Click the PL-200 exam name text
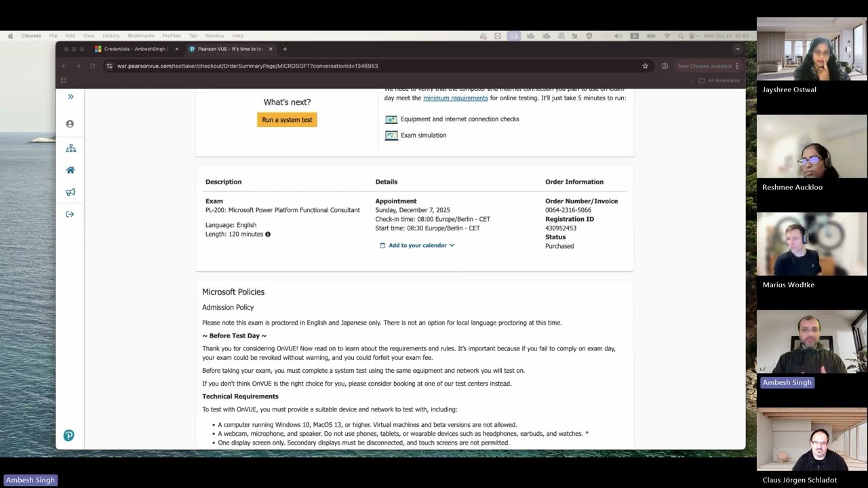Viewport: 868px width, 488px height. (283, 210)
